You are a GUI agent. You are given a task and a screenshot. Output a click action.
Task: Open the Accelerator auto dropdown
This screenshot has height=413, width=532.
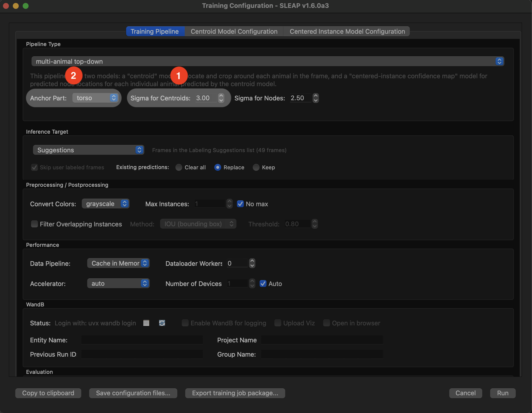tap(118, 284)
